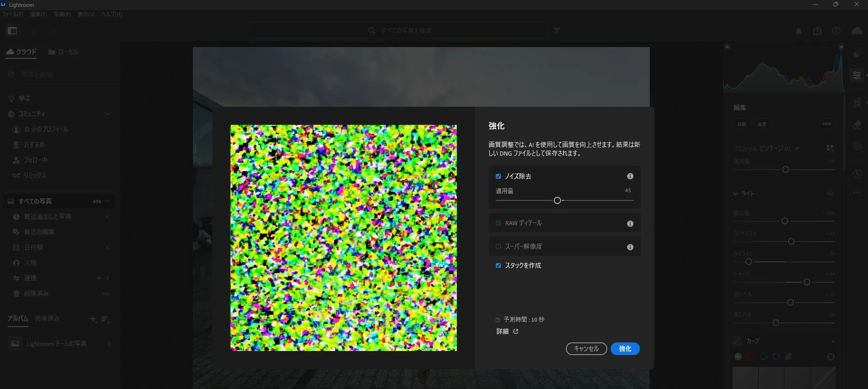
Task: Browse profiles with grid search icon
Action: (x=830, y=148)
